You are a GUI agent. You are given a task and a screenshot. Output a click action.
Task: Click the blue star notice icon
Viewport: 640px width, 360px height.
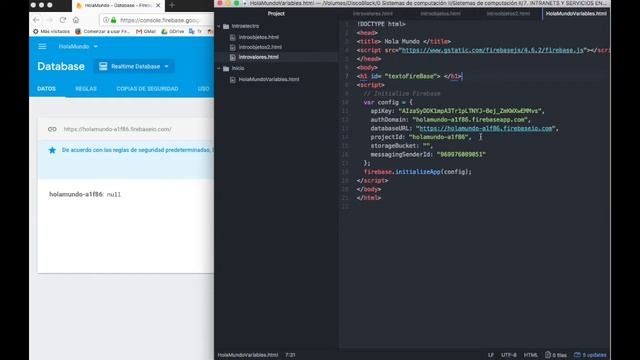52,150
